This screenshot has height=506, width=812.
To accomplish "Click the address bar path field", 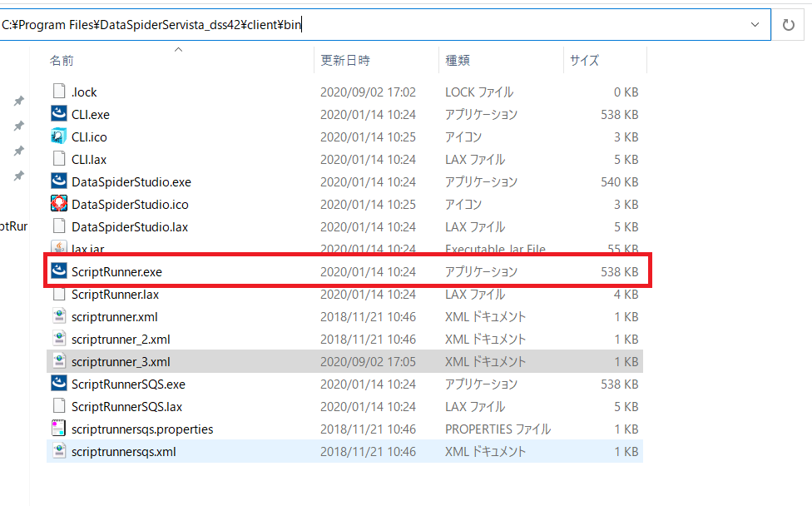I will (499, 25).
